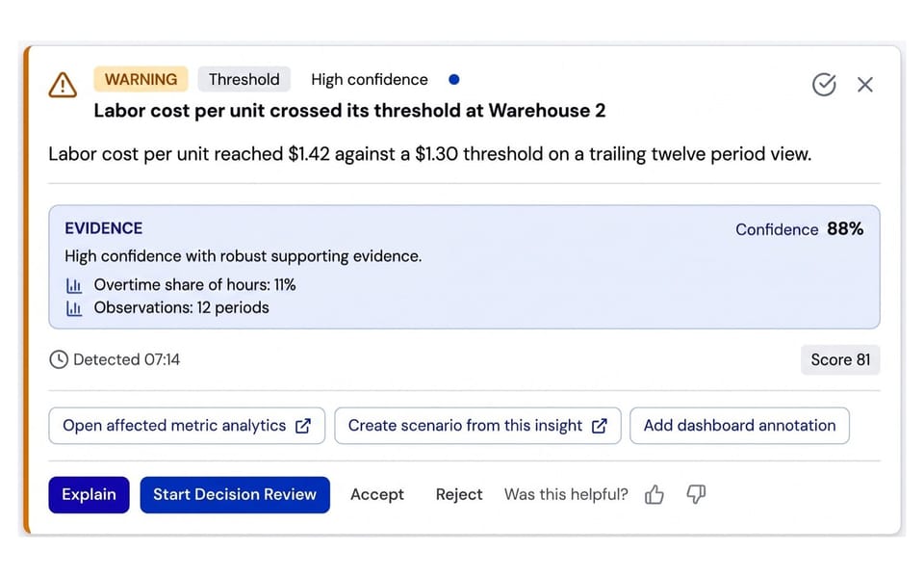The width and height of the screenshot is (924, 578).
Task: Click the Threshold tag
Action: click(244, 79)
